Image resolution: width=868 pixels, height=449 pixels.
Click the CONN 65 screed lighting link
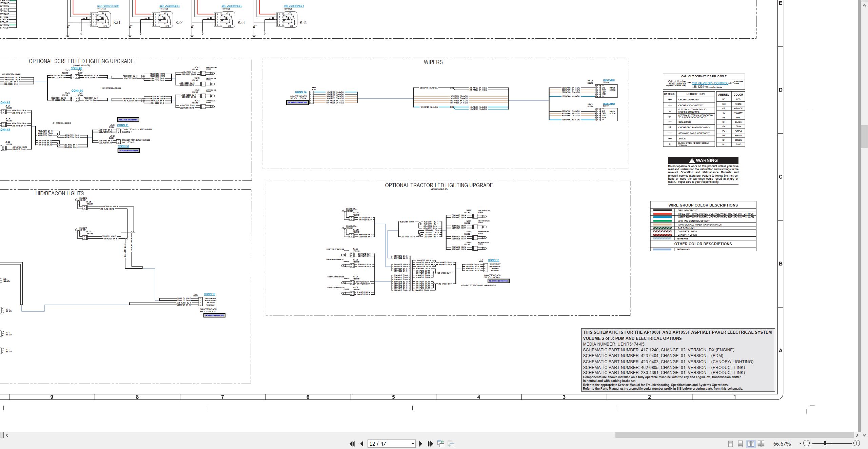coord(76,68)
